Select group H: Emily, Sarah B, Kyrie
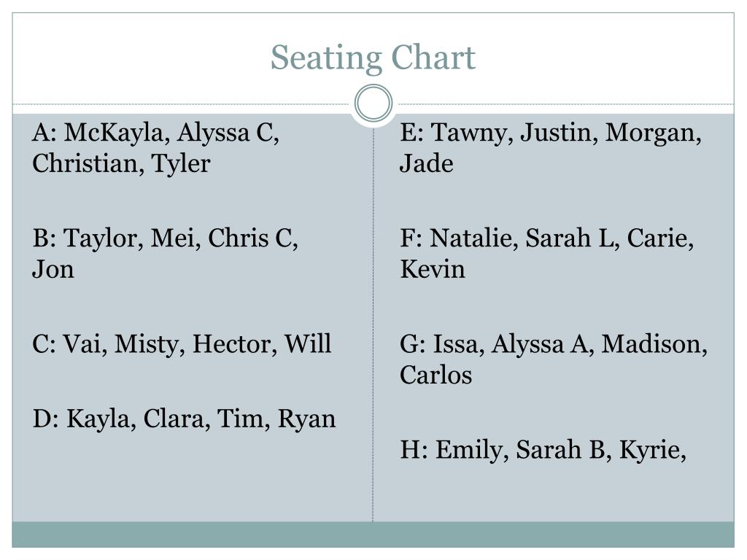 543,450
